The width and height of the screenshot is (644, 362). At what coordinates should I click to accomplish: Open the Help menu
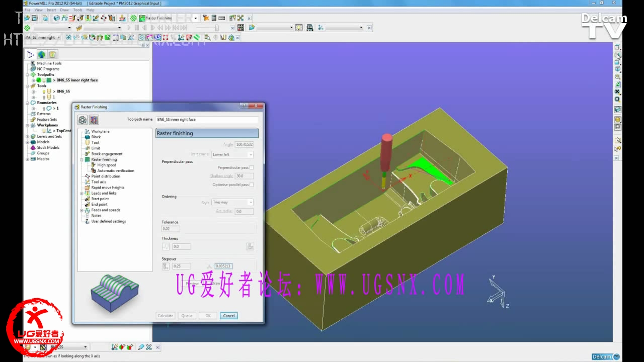(x=90, y=10)
